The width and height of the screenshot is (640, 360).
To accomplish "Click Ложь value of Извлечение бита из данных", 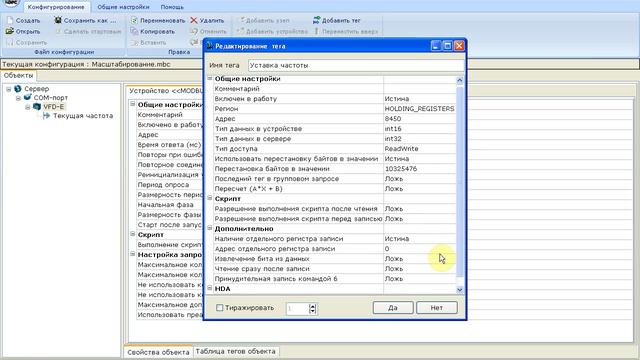I will (393, 259).
